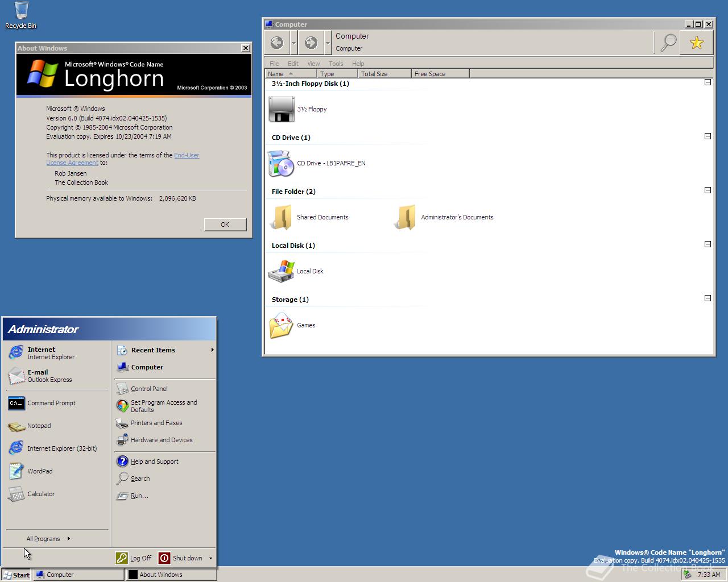Open Hardware and Devices
The image size is (728, 582).
(x=164, y=440)
